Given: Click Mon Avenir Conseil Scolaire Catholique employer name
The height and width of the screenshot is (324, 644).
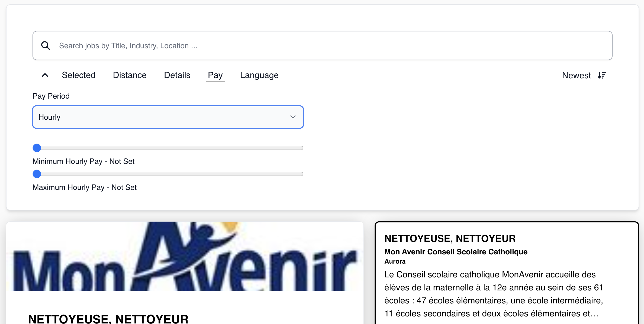Looking at the screenshot, I should 456,252.
